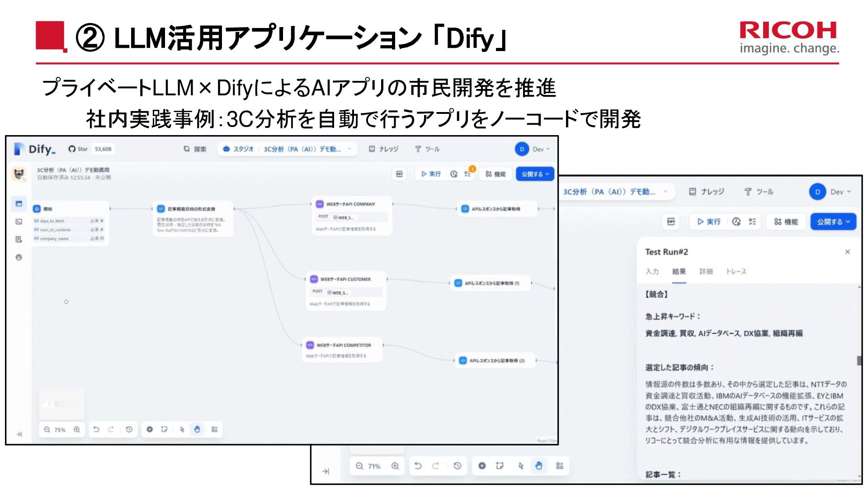The image size is (868, 488).
Task: Switch to トレース tab in Test Run panel
Action: [736, 271]
